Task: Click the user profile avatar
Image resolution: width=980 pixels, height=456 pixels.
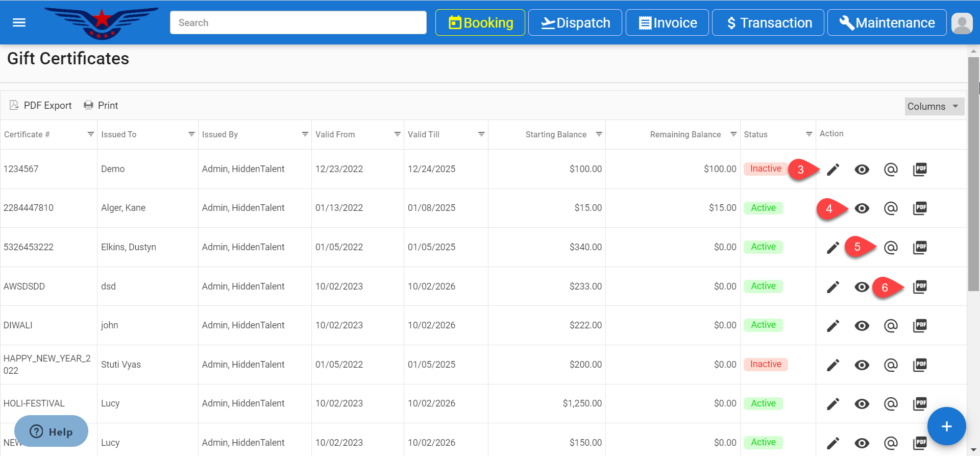Action: [x=962, y=23]
